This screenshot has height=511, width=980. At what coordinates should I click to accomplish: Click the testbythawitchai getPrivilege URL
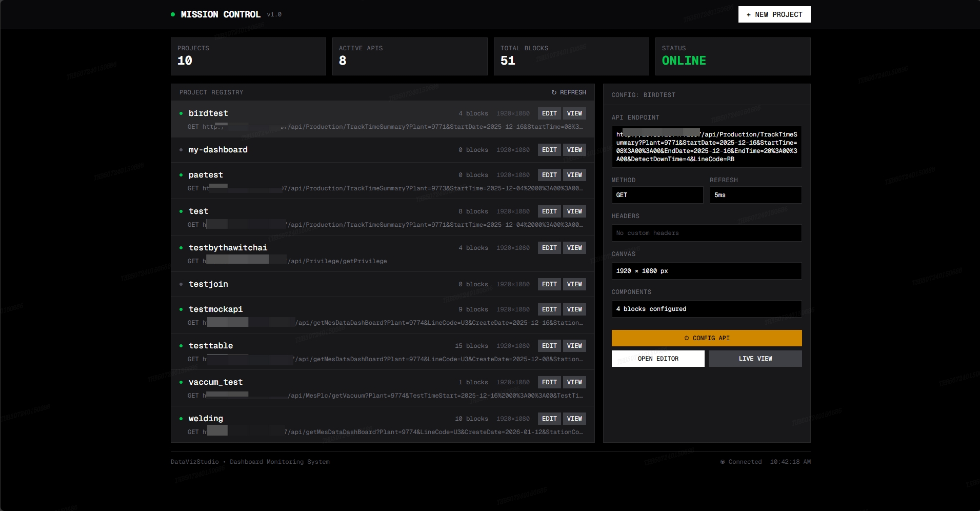(287, 261)
